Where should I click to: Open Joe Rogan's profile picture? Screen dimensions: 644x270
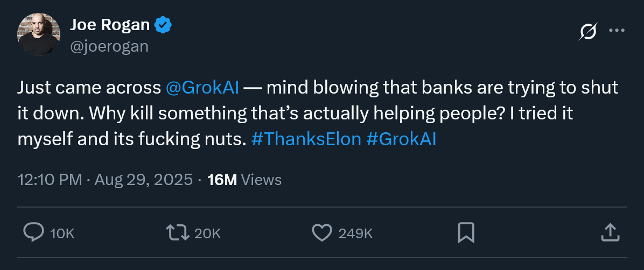(x=38, y=34)
